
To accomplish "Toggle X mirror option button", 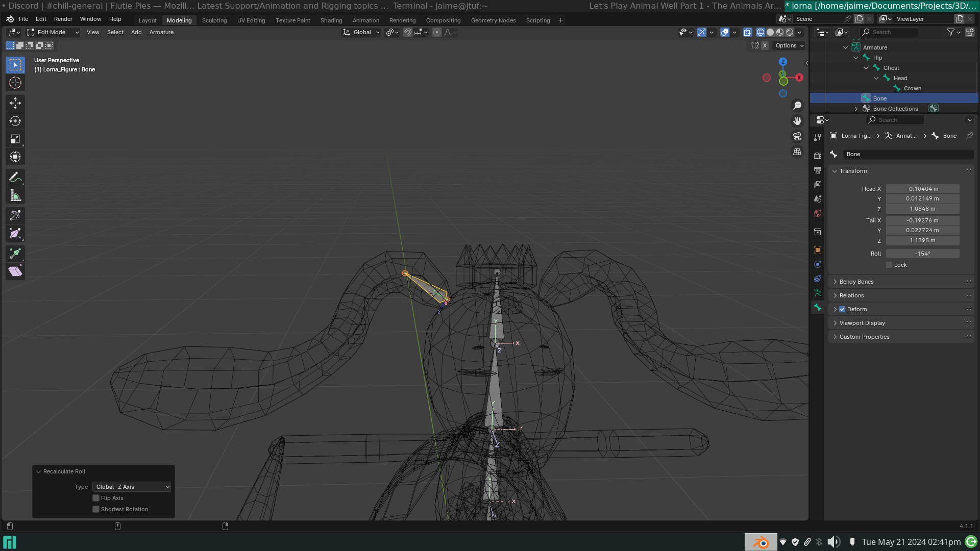I will point(765,45).
